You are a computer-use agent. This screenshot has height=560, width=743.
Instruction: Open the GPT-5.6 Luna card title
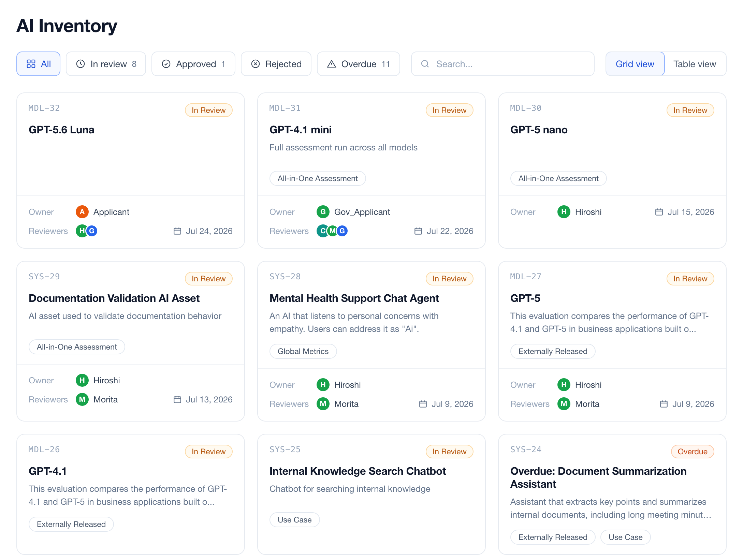61,130
